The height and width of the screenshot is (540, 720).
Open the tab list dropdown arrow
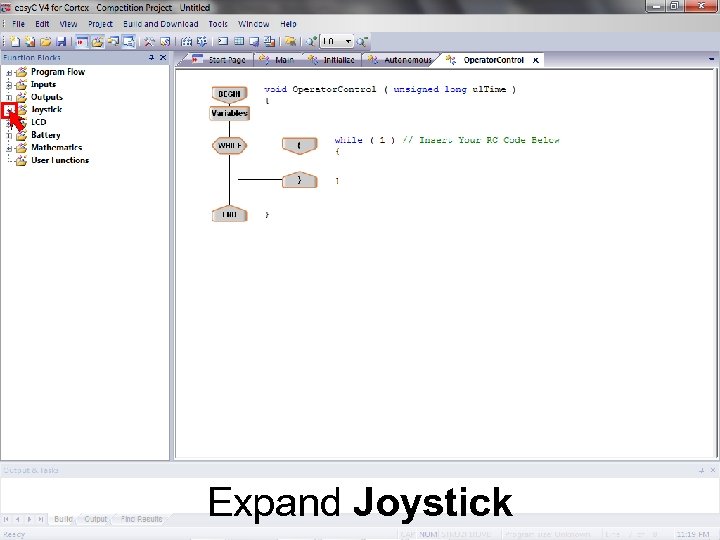pos(711,59)
